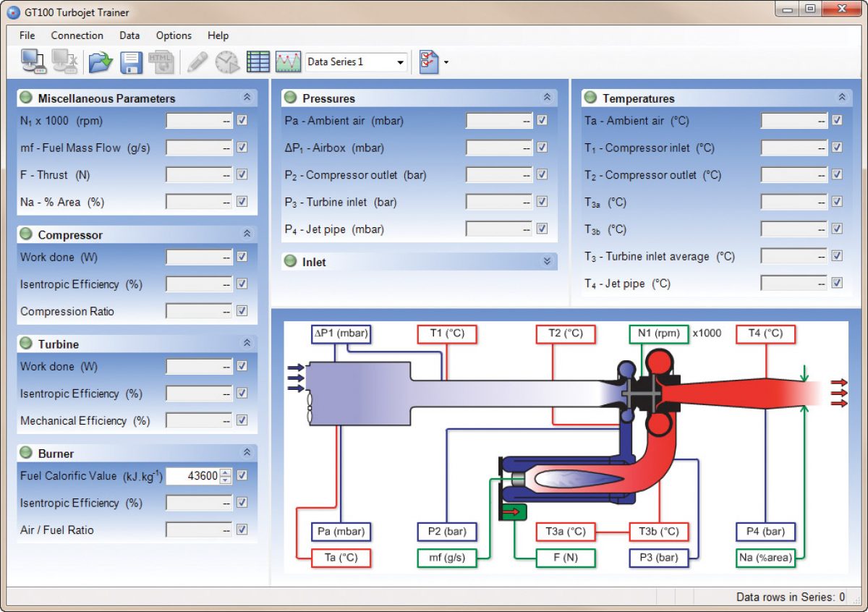Click the P3 (bar) label in diagram

click(659, 558)
